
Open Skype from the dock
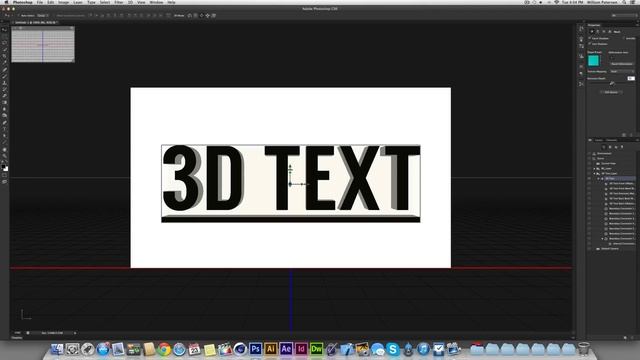point(392,349)
